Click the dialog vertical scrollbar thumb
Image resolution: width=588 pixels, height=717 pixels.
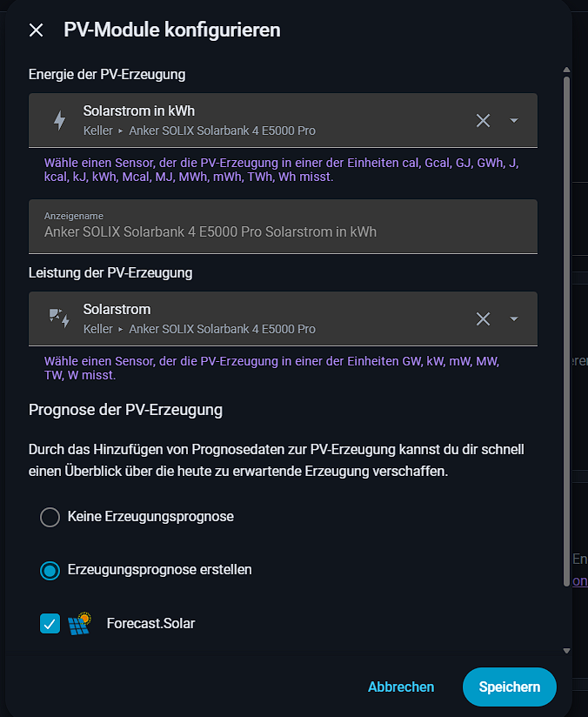pos(566,332)
